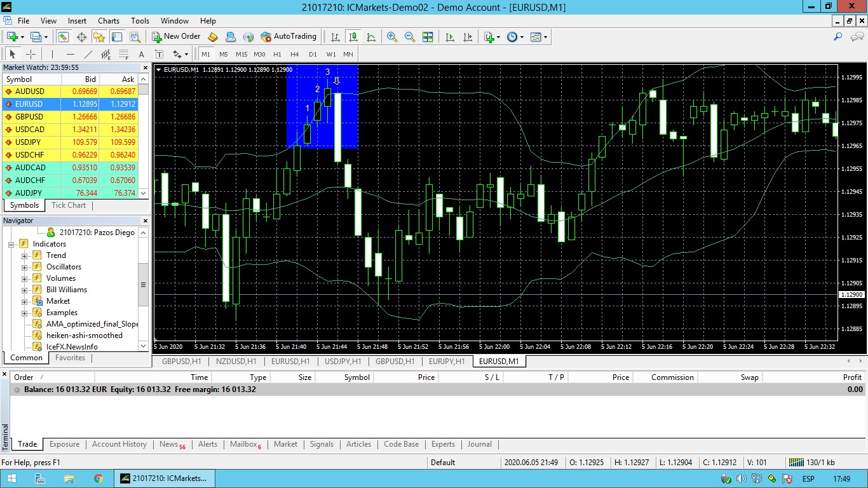Open the chat bubbles icon

857,37
